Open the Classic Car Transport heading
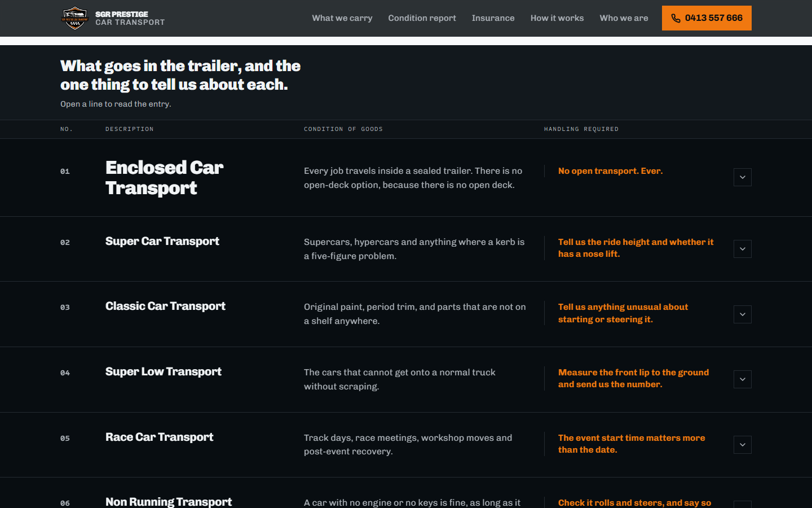 click(x=165, y=306)
